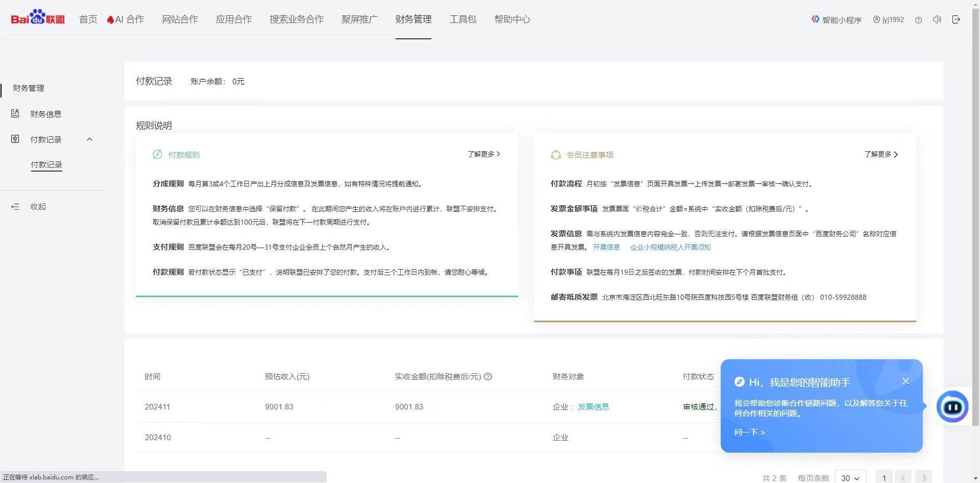The height and width of the screenshot is (483, 980).
Task: Close the smart assistant popup
Action: point(906,381)
